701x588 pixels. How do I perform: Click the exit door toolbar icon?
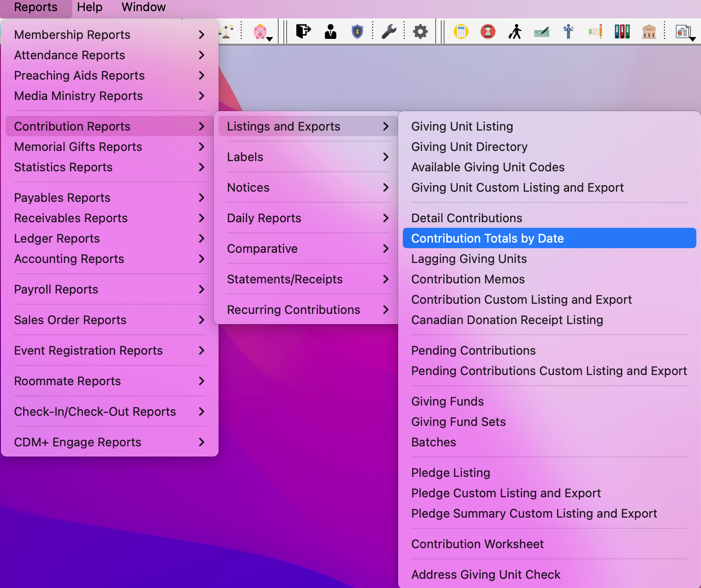[x=303, y=31]
